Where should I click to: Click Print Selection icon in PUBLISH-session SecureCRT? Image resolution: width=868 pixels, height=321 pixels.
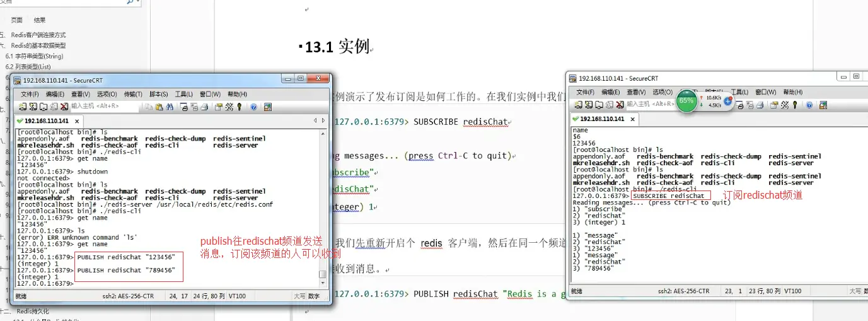click(x=194, y=107)
